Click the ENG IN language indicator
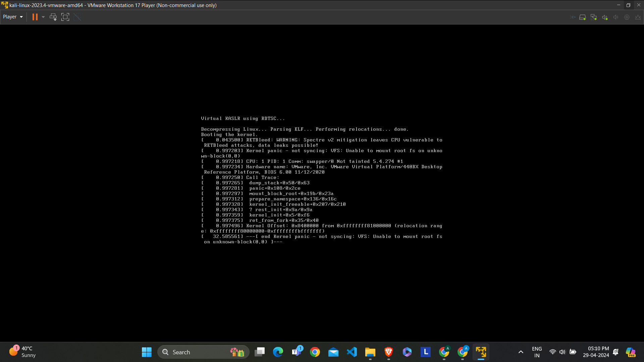Screen dimensions: 644x362 coord(537,352)
